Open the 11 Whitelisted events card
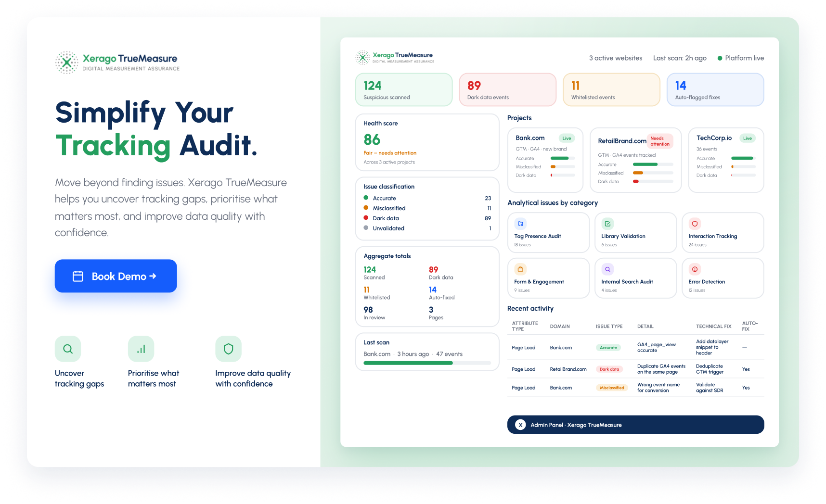The width and height of the screenshot is (826, 504). (611, 89)
